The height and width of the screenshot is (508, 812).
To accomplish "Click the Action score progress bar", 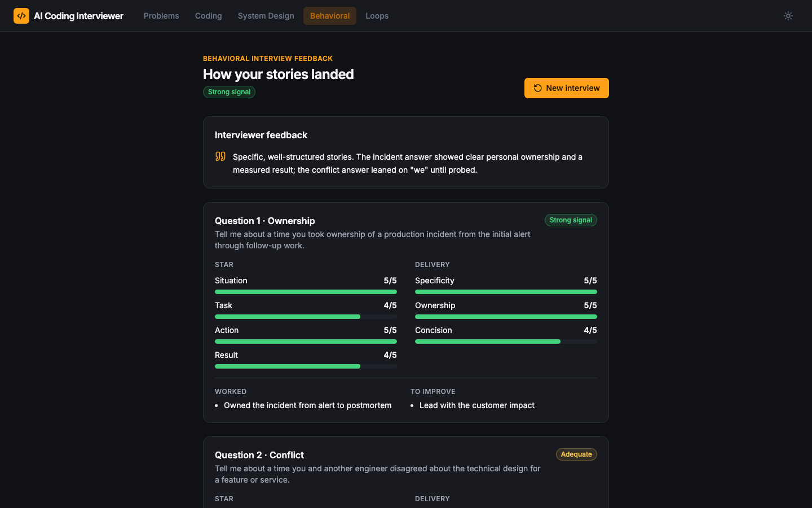I will 306,341.
